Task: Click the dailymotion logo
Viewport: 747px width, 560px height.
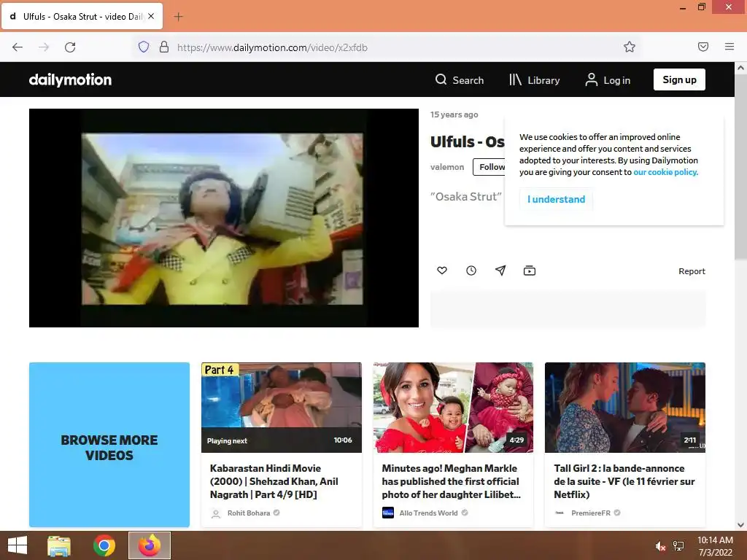Action: 70,79
